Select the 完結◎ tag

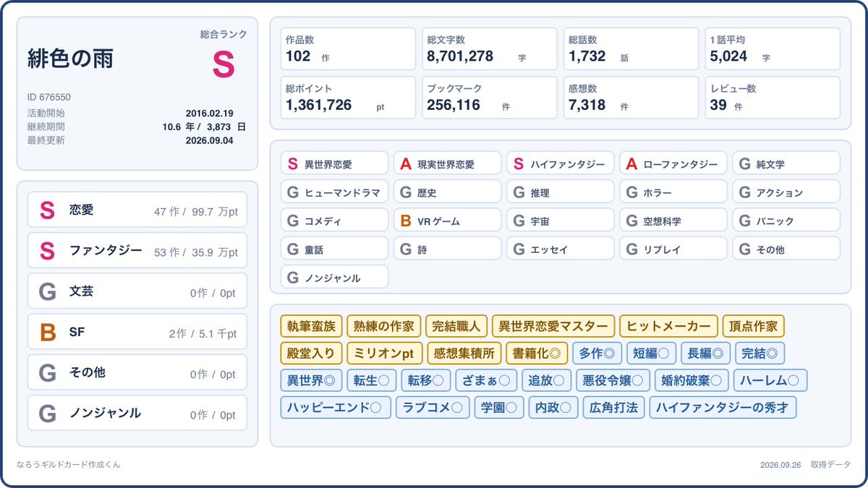coord(759,354)
